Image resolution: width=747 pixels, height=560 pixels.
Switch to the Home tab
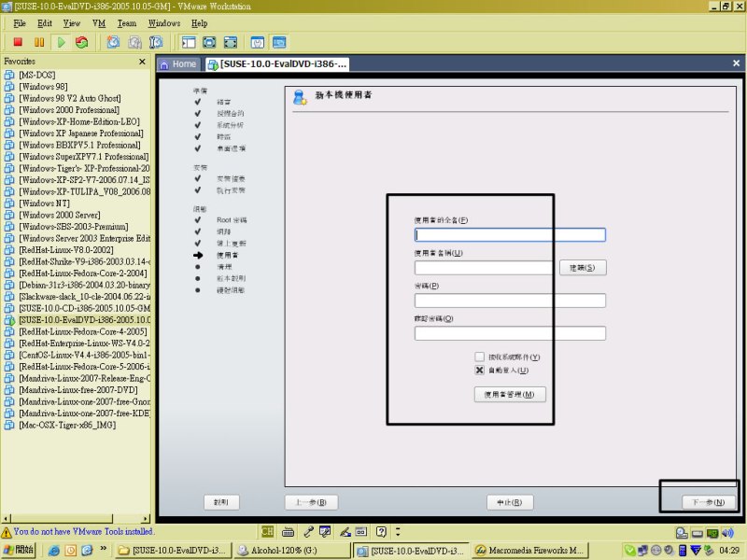pos(178,64)
